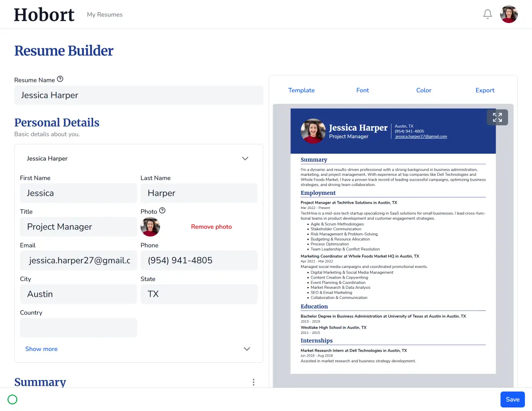Screen dimensions: 532x411
Task: Click the Country input field
Action: click(78, 328)
